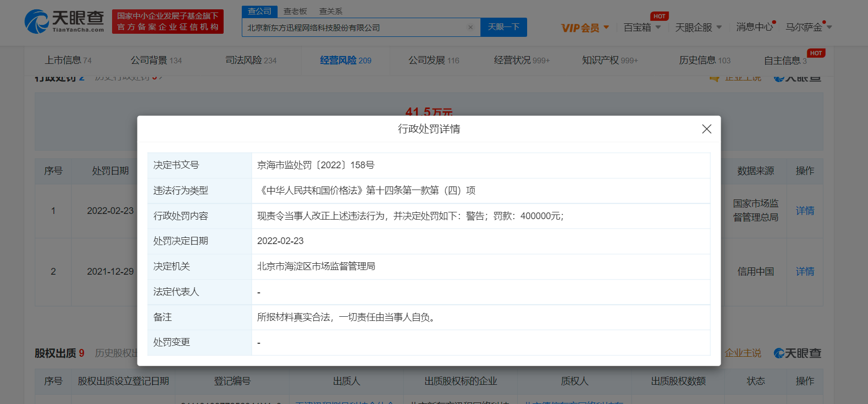Select the 查公司 search tab
The width and height of the screenshot is (868, 404).
click(x=259, y=11)
